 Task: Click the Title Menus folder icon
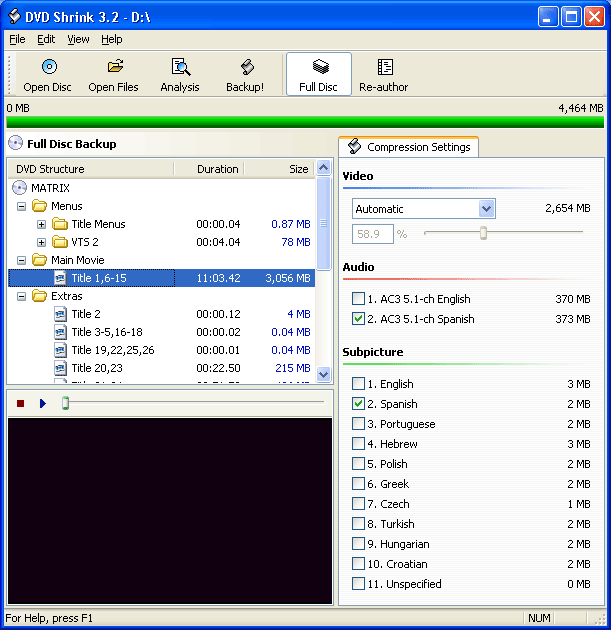tap(60, 224)
